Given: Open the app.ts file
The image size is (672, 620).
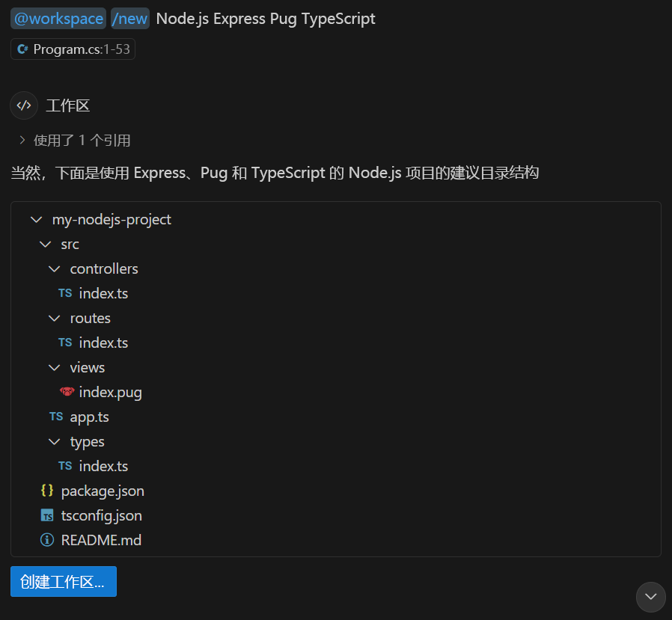Looking at the screenshot, I should (89, 417).
